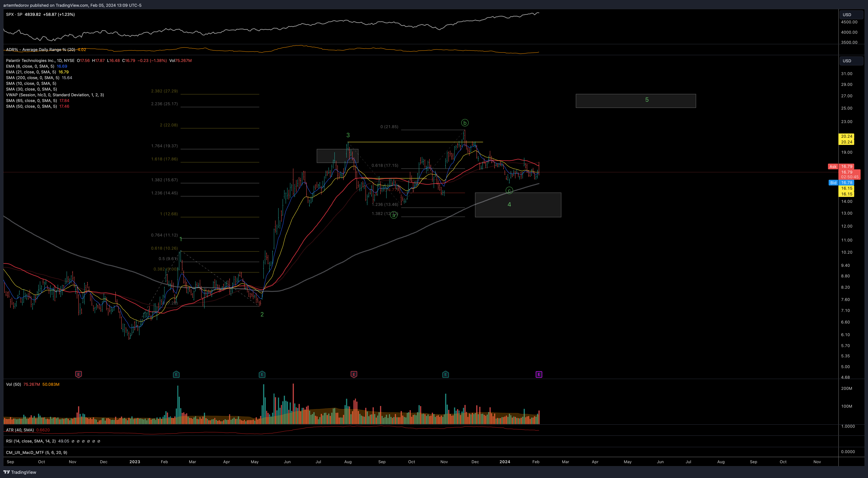Select the SMA (10, close) indicator legend
The height and width of the screenshot is (478, 868).
click(31, 84)
